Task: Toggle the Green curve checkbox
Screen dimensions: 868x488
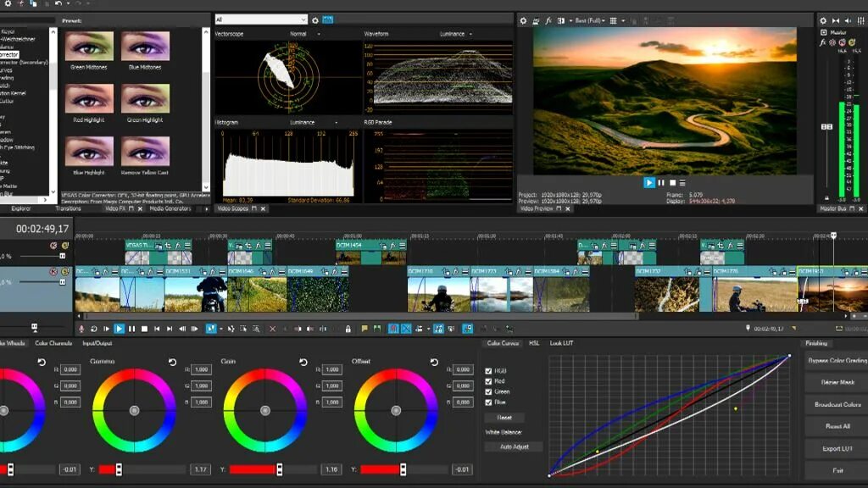Action: [x=488, y=391]
